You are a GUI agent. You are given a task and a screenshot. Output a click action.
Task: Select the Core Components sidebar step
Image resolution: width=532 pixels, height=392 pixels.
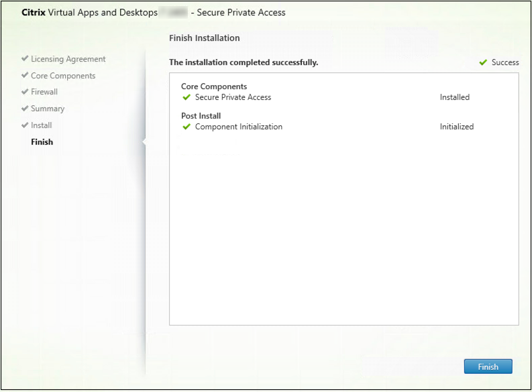tap(63, 76)
